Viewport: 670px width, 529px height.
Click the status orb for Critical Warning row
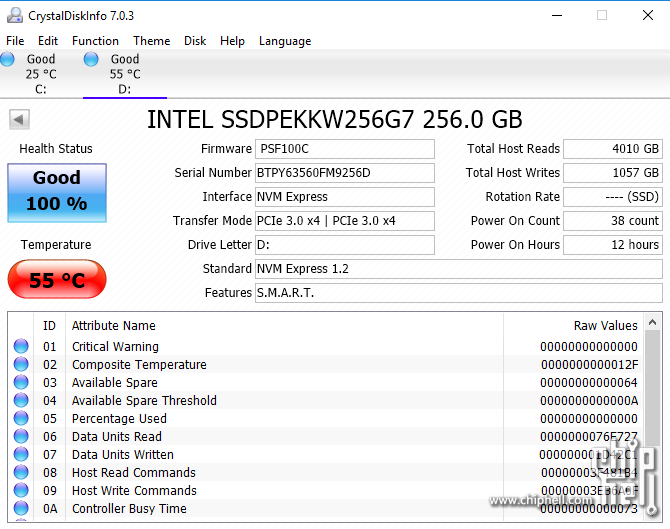click(21, 346)
